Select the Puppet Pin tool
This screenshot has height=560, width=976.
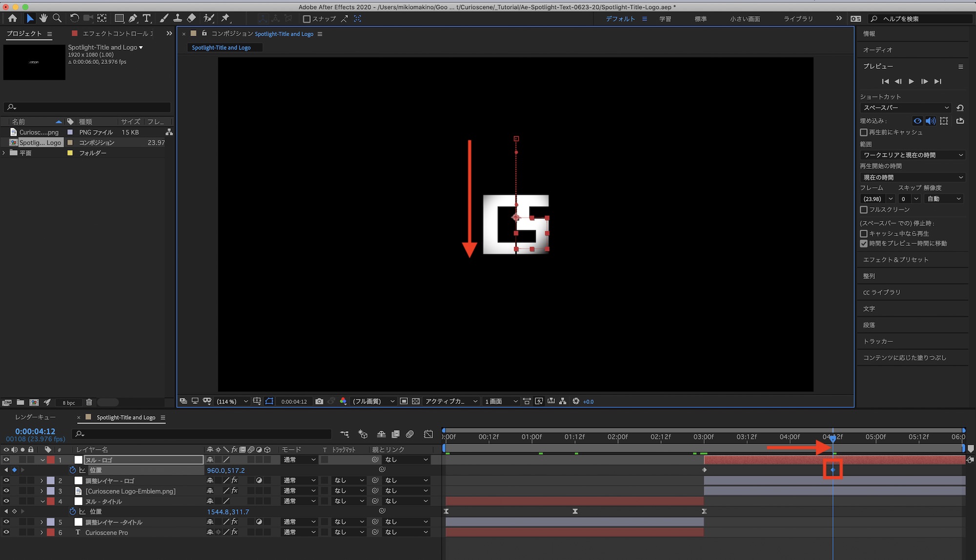(225, 19)
